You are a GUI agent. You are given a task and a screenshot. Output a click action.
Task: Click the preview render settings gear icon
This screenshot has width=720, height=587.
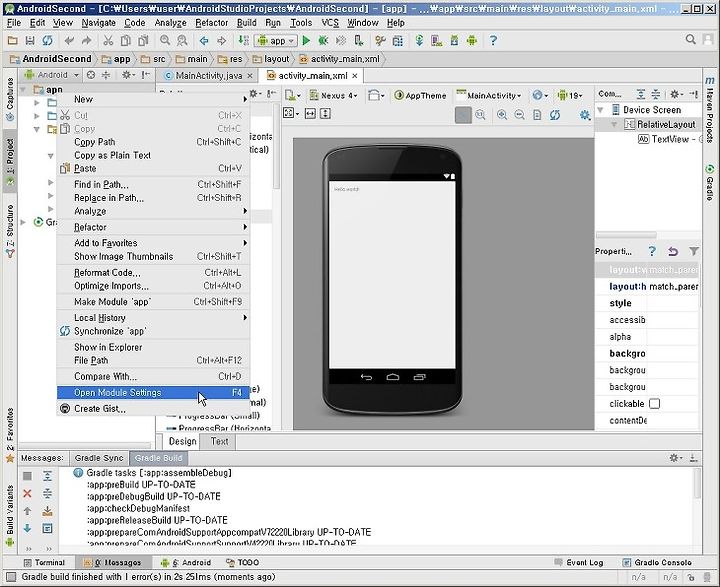585,115
